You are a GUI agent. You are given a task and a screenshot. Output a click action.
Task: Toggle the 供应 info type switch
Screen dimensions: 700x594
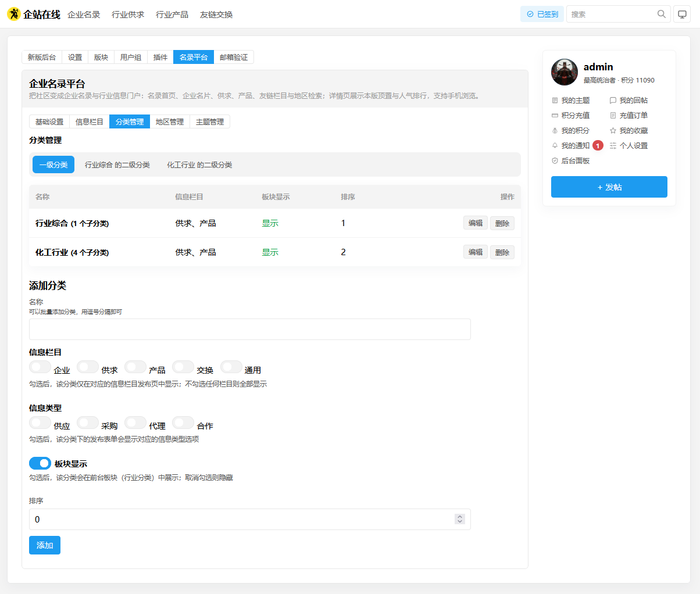pos(40,423)
